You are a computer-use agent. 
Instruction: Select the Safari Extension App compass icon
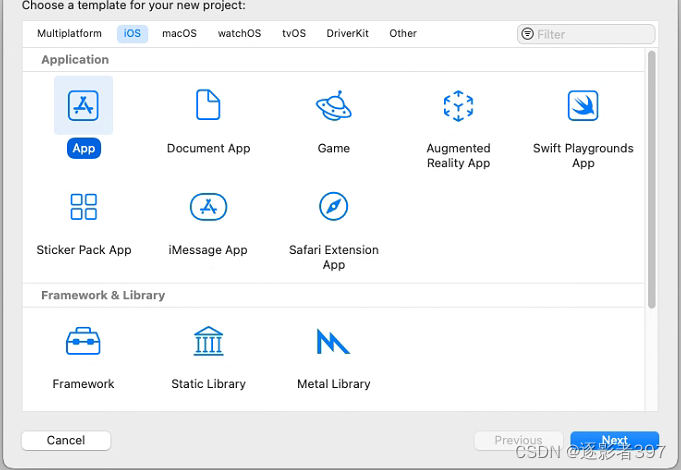[x=334, y=206]
